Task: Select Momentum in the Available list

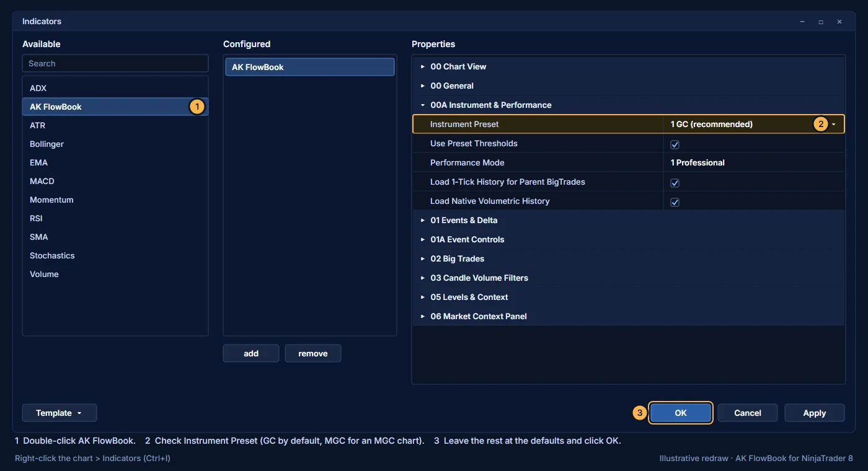Action: click(115, 200)
